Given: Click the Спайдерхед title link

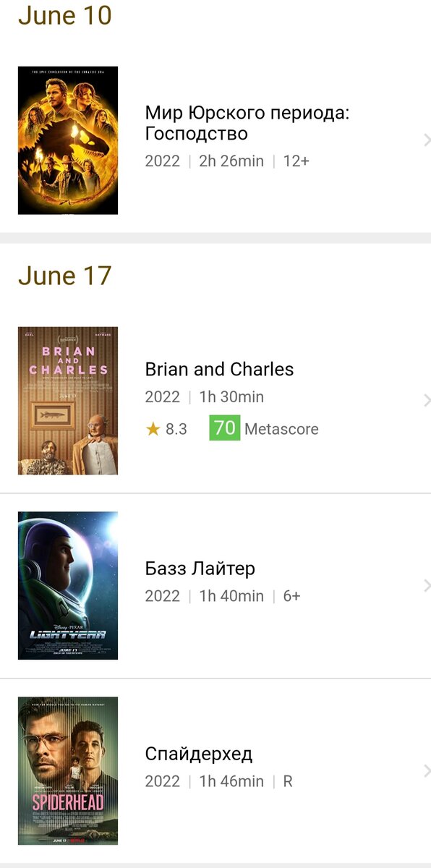Looking at the screenshot, I should (x=200, y=754).
